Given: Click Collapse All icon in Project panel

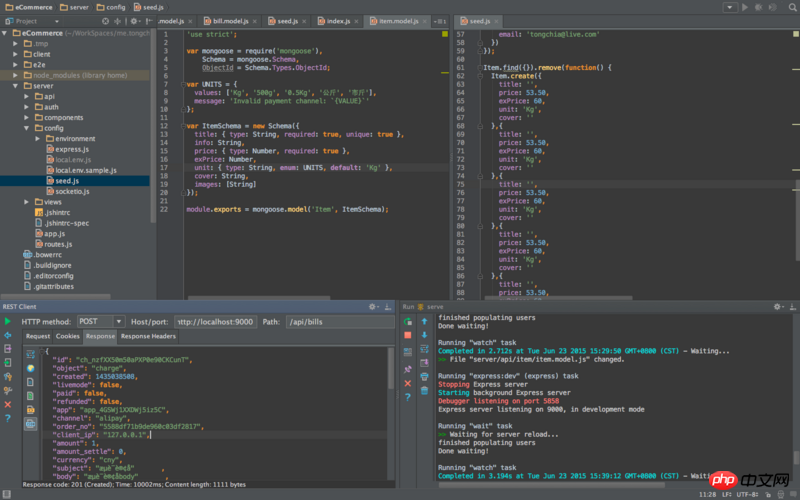Looking at the screenshot, I should 118,21.
